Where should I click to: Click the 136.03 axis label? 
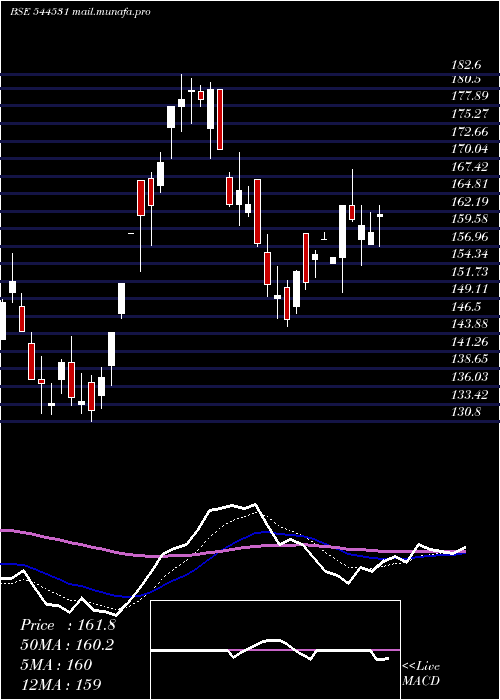(x=470, y=377)
